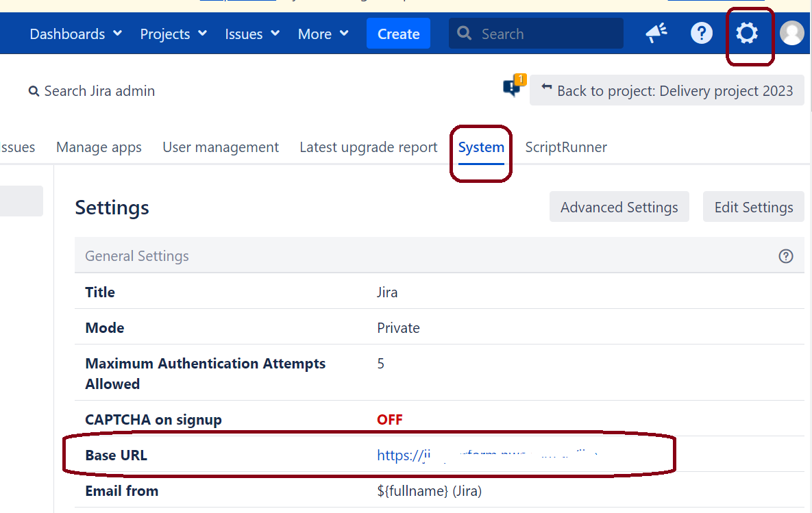Open the Jira settings gear icon
The height and width of the screenshot is (513, 812).
[x=747, y=33]
